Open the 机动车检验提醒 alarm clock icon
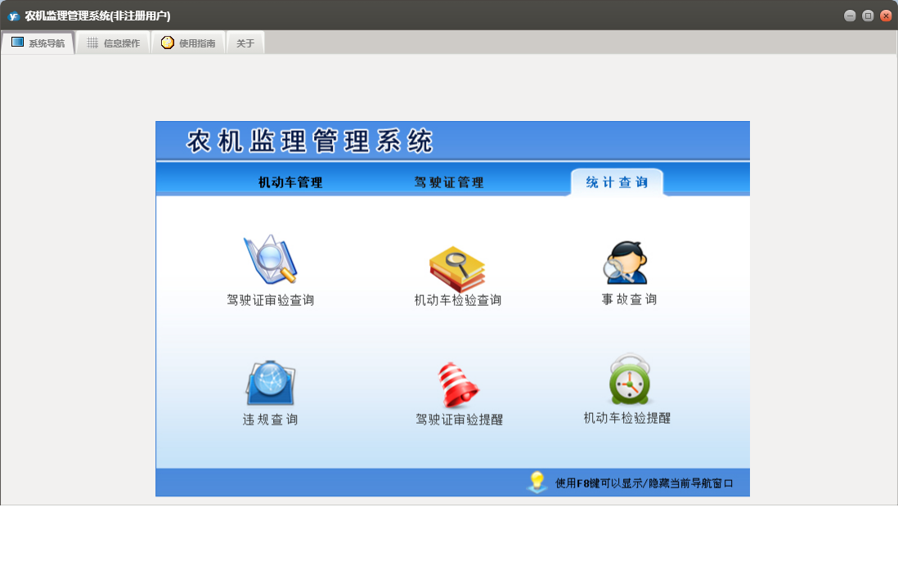The width and height of the screenshot is (898, 588). point(630,379)
